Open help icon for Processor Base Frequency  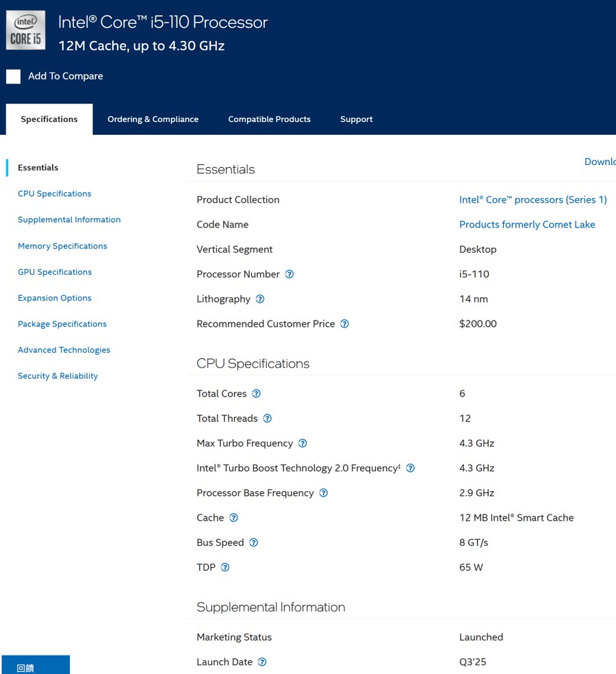click(324, 493)
